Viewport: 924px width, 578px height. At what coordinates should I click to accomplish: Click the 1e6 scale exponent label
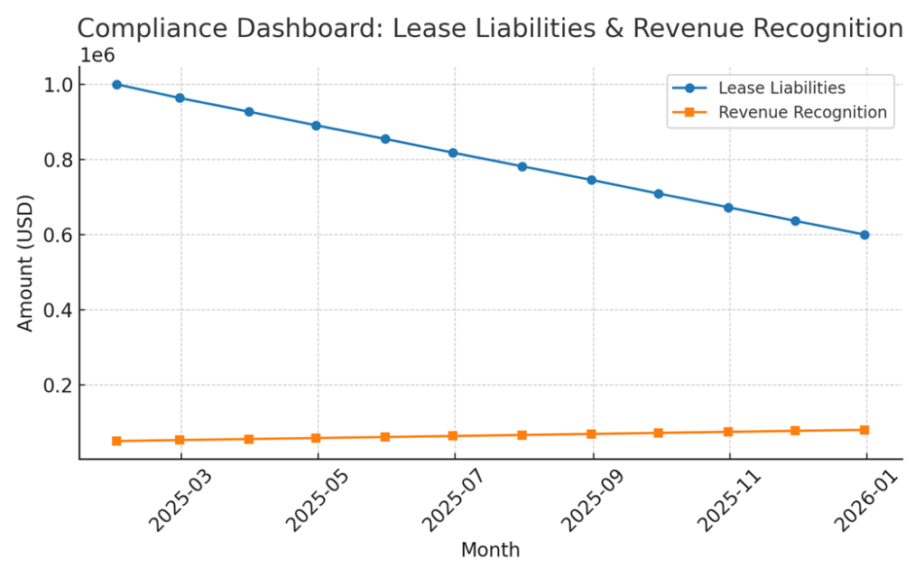click(x=97, y=55)
